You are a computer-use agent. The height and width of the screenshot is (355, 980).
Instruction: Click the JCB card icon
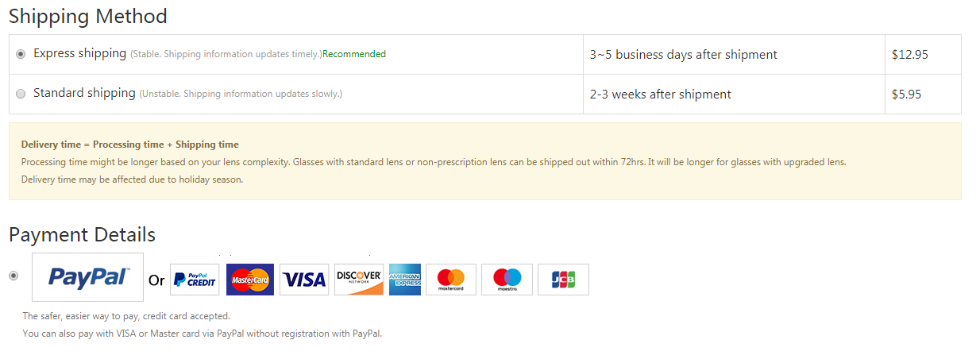[563, 280]
